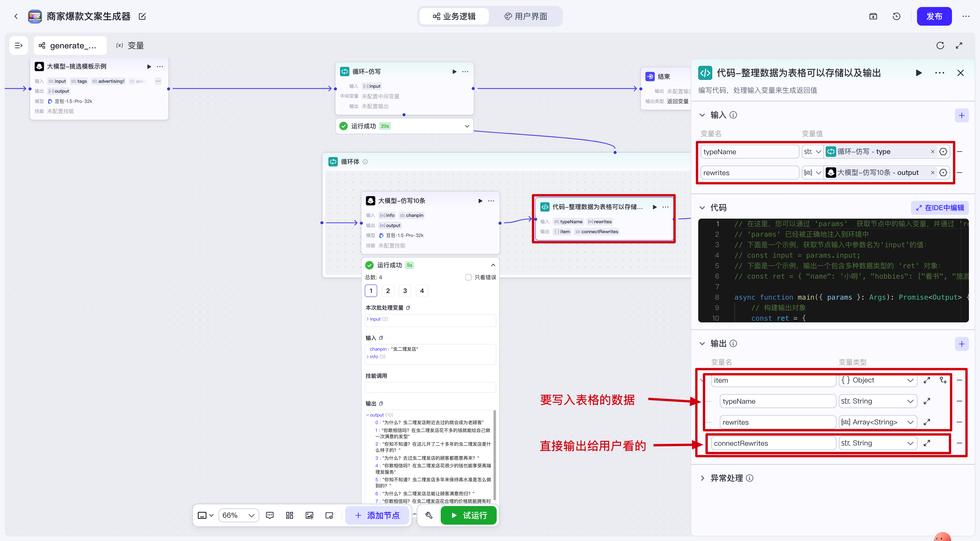Open the 66% zoom level dropdown
The image size is (980, 541).
point(239,515)
